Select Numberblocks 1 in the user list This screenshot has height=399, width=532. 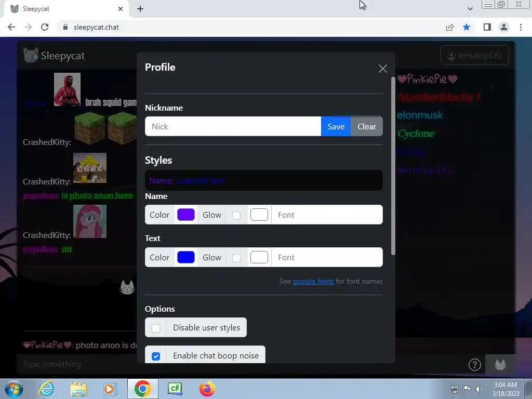coord(439,97)
